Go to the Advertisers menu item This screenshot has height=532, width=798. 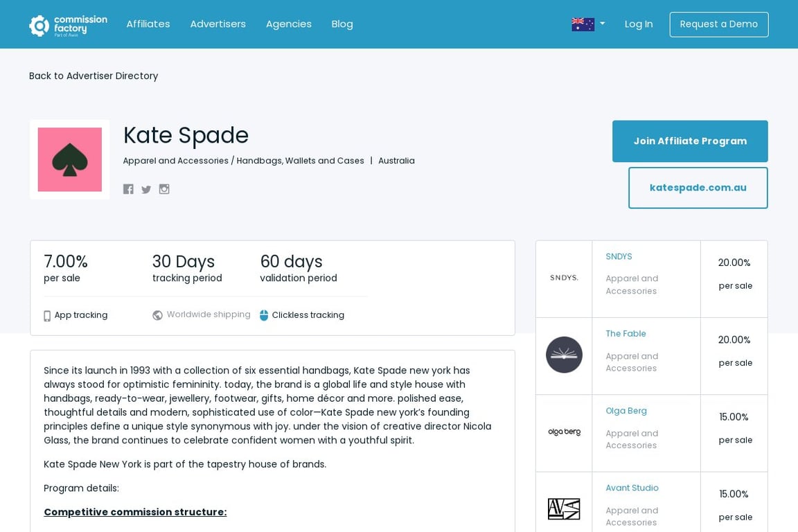218,24
